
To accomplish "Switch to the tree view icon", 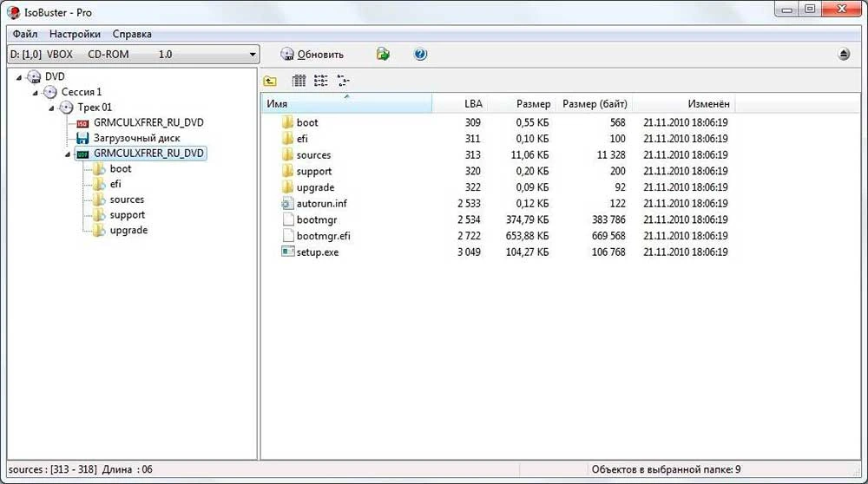I will [x=343, y=82].
